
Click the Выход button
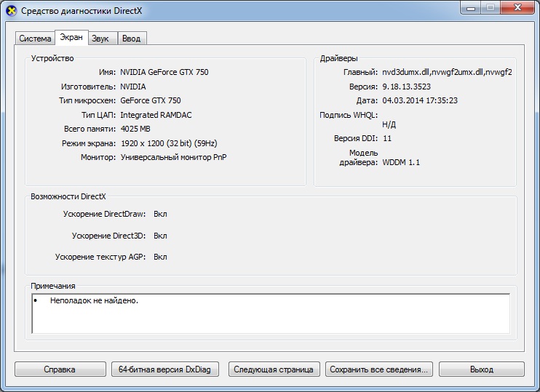pyautogui.click(x=482, y=369)
